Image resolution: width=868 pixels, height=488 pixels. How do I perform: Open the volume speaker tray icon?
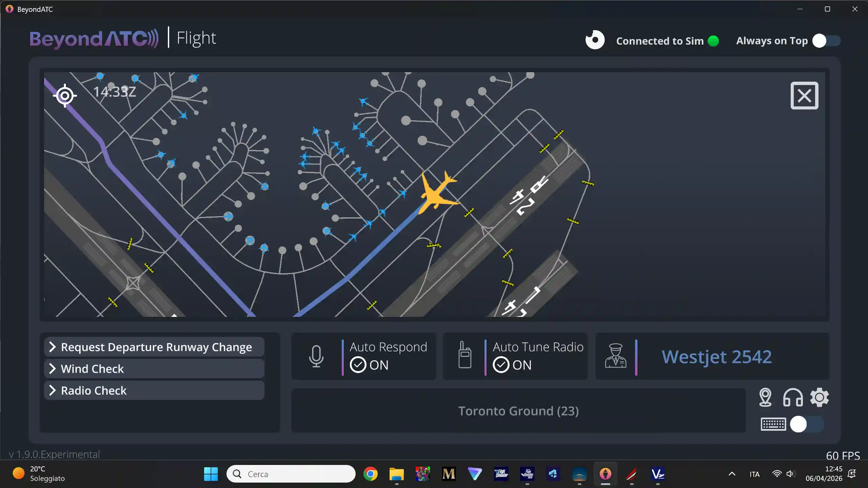(791, 474)
